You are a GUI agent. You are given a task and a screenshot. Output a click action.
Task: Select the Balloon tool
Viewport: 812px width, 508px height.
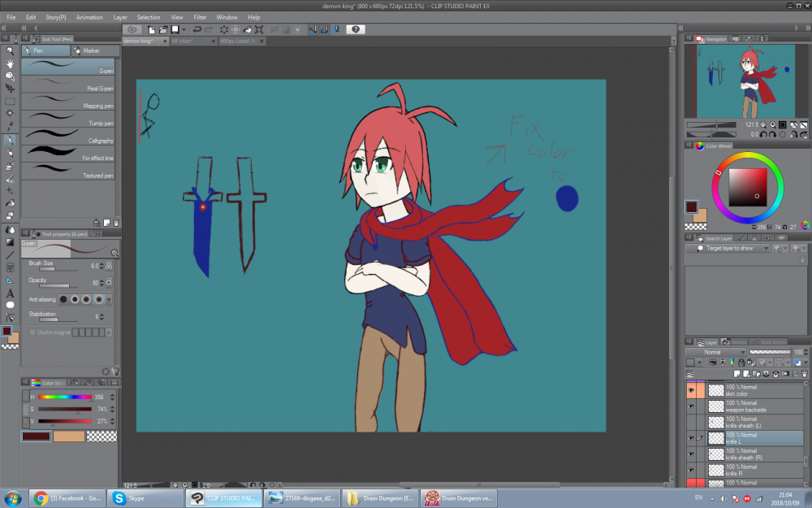click(x=10, y=306)
